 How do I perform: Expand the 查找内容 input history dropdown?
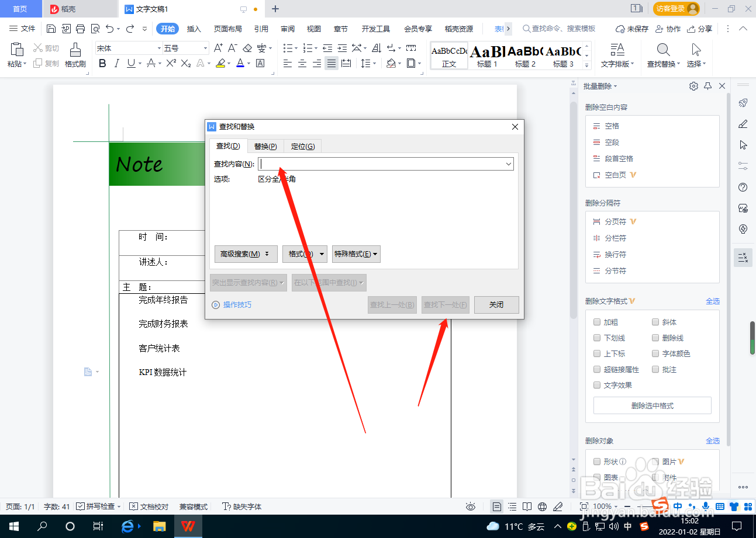click(x=509, y=164)
